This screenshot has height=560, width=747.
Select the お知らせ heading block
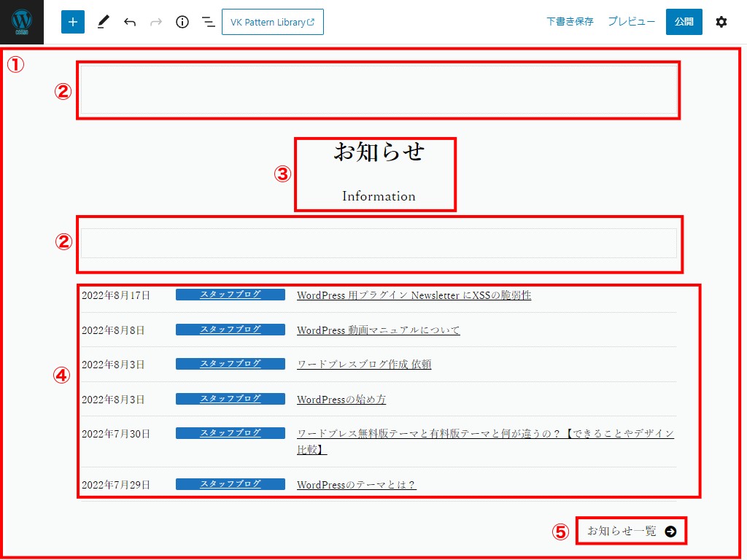point(379,152)
